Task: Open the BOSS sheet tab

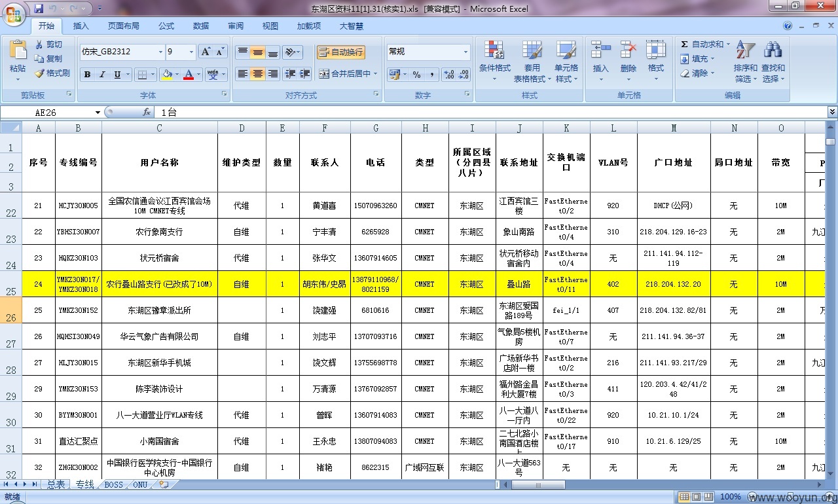Action: coord(113,485)
